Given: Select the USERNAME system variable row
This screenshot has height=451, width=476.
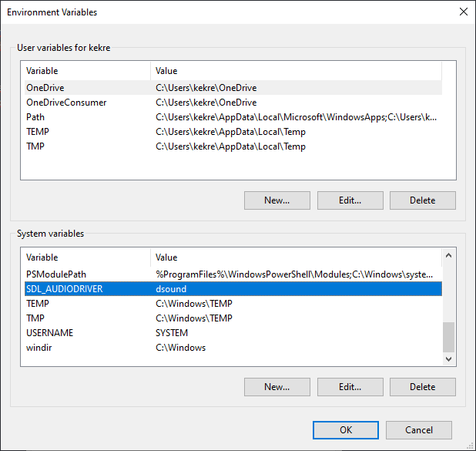Looking at the screenshot, I should pyautogui.click(x=50, y=333).
